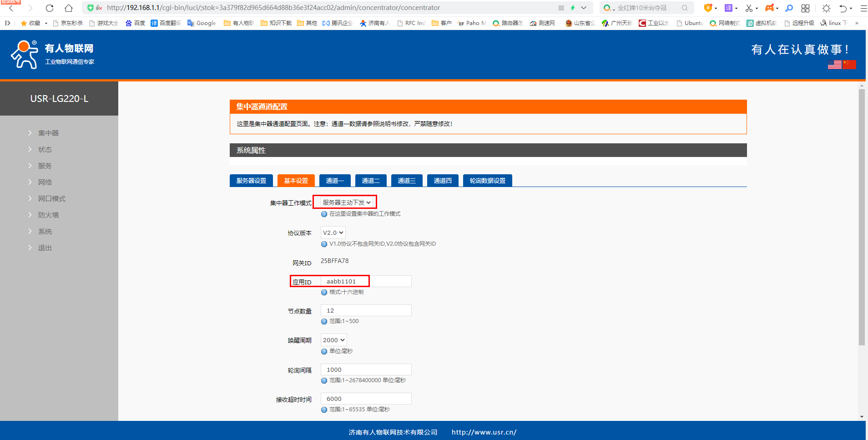This screenshot has height=440, width=868.
Task: Open the translate extension icon in toolbar
Action: pos(728,8)
